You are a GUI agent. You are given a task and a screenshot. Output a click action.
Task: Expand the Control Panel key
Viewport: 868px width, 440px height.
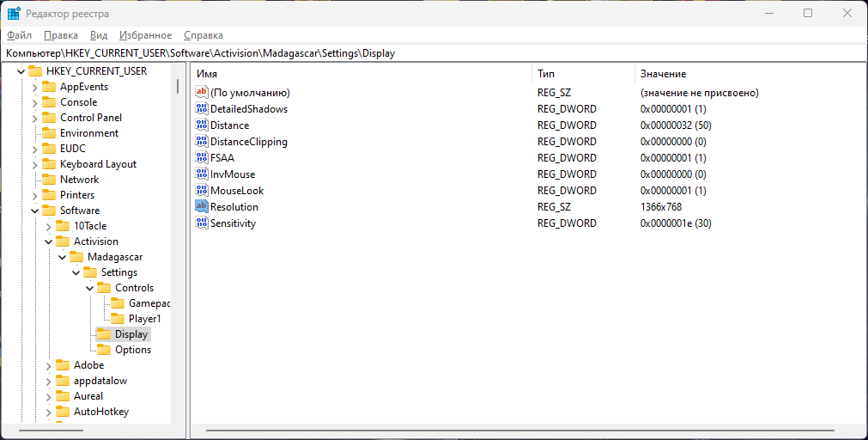[35, 118]
